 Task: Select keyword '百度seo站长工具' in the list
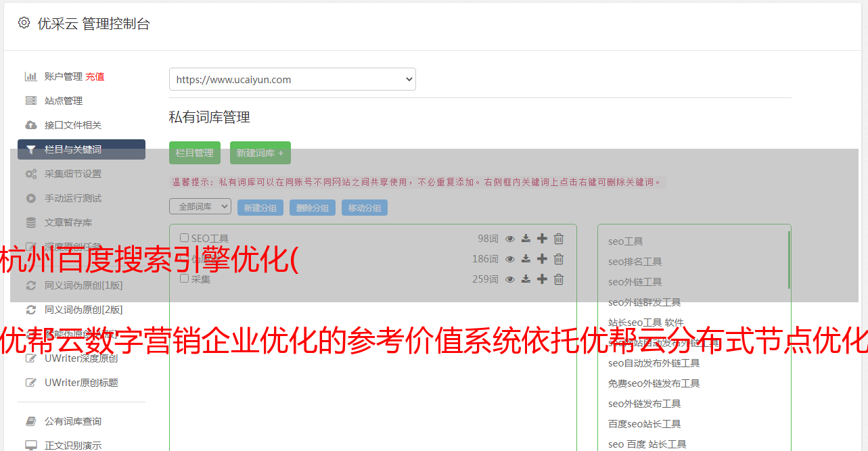645,424
